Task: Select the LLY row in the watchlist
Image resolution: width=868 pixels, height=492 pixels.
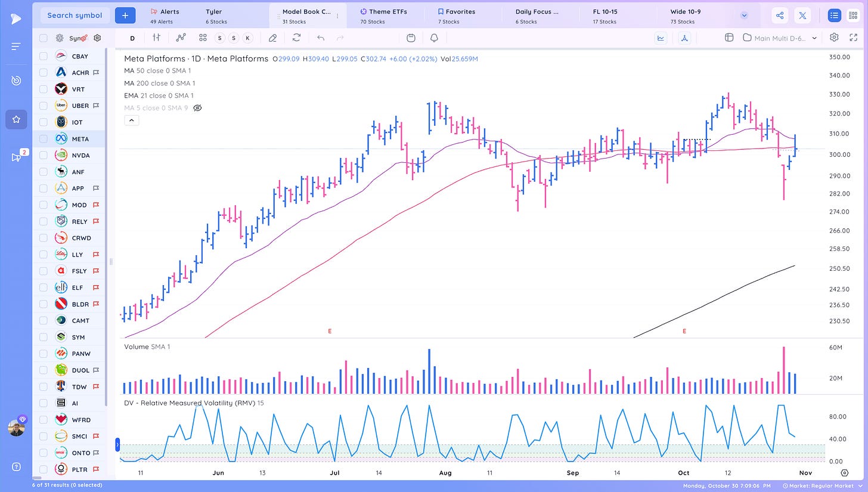Action: point(69,255)
